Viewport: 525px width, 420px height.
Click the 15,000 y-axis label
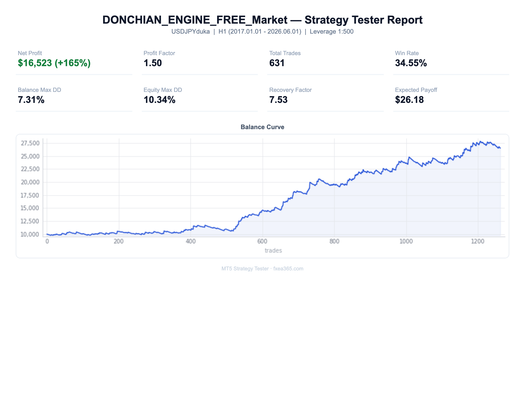point(30,208)
